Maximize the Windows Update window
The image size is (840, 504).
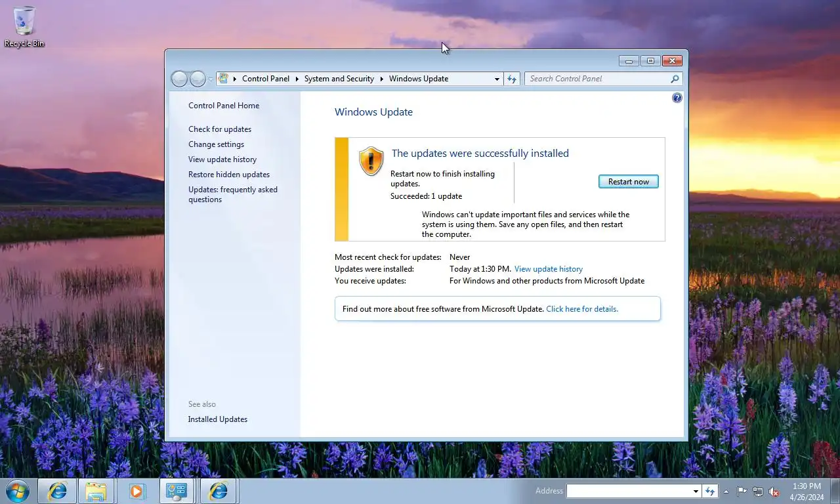(650, 61)
